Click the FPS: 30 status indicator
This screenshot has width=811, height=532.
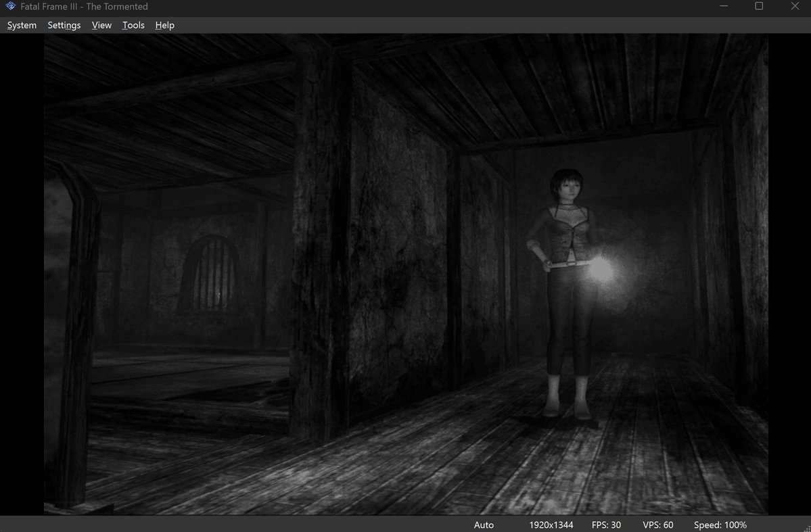[x=606, y=525]
